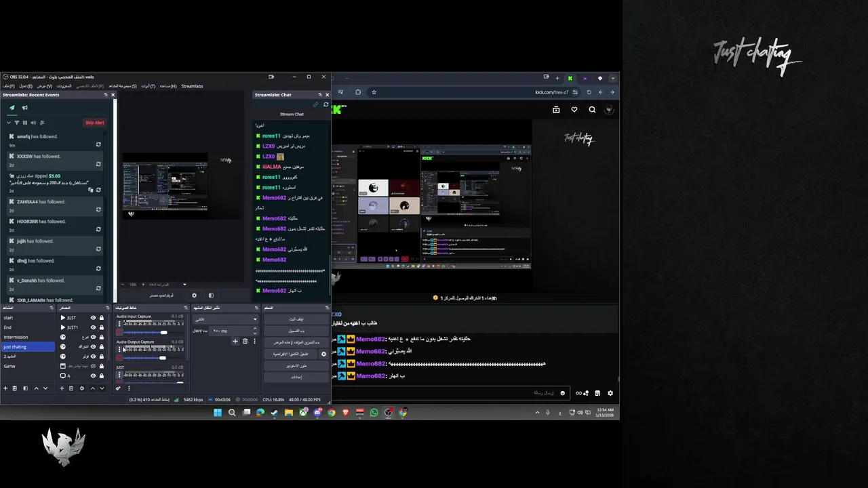Open the Help (H) menu in OBS
Viewport: 868px width, 488px height.
click(x=168, y=86)
